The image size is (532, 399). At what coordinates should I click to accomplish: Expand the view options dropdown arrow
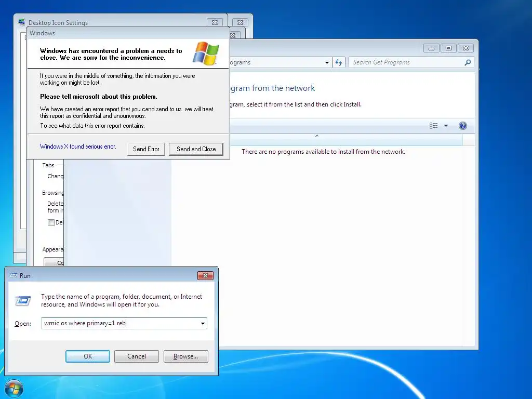click(x=446, y=126)
